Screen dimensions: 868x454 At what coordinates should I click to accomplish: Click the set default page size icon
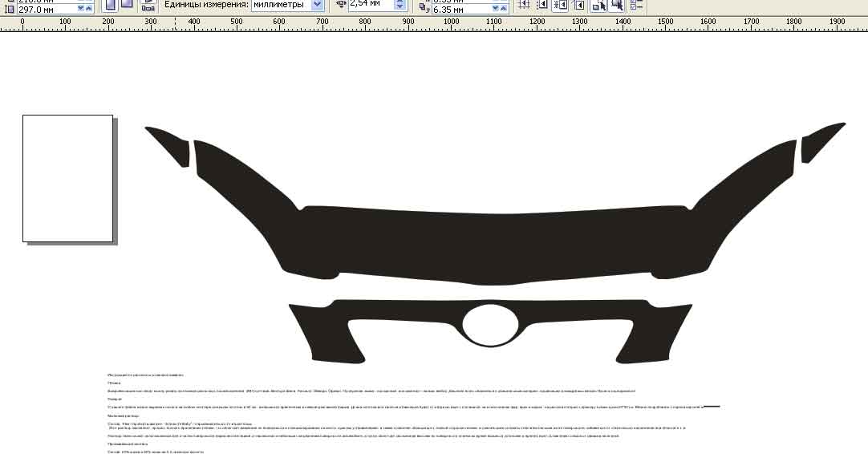pos(148,6)
